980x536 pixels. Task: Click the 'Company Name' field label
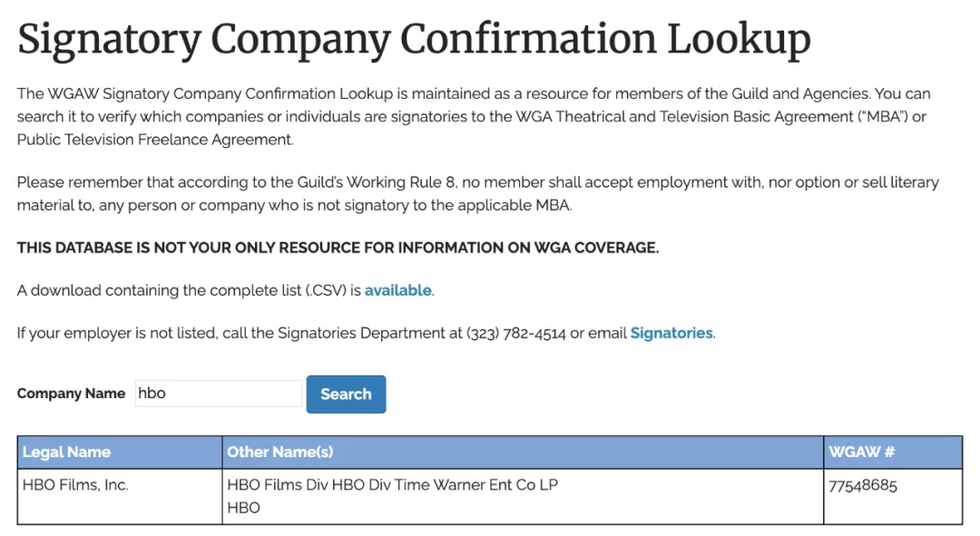71,394
